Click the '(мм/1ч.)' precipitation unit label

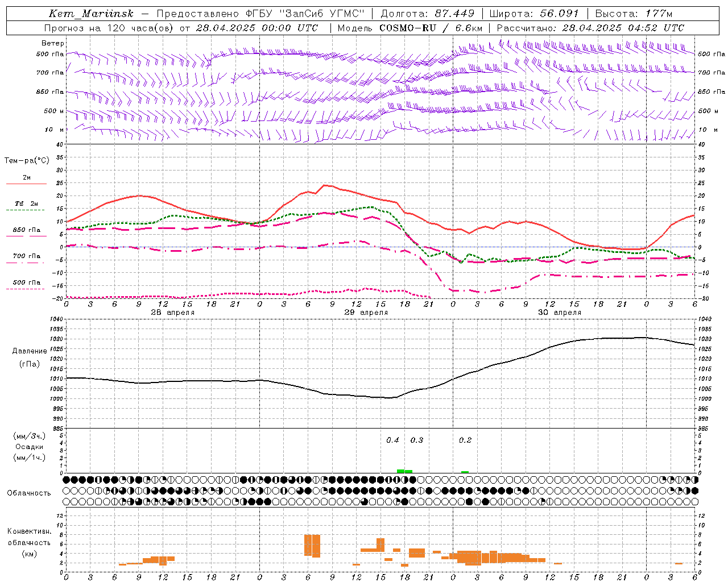pos(30,458)
